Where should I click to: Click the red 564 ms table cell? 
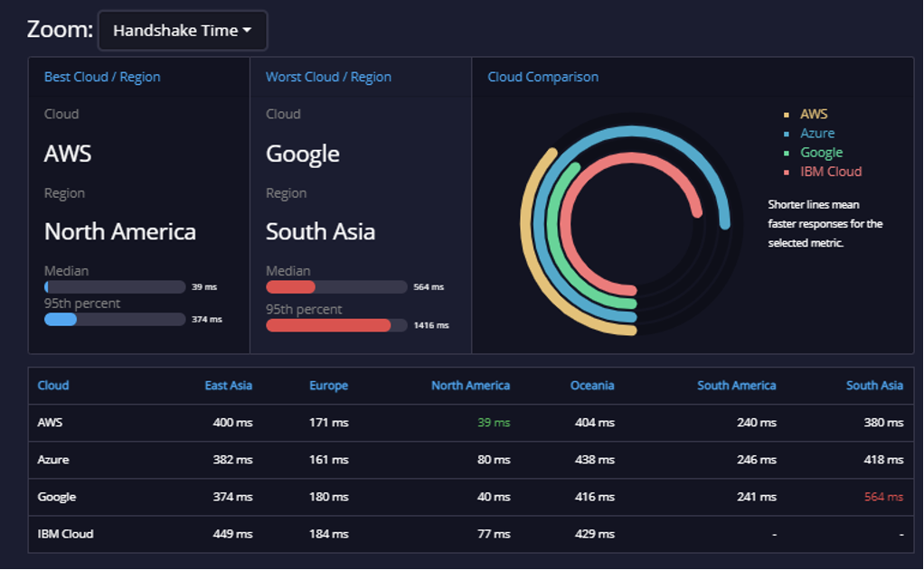coord(883,497)
